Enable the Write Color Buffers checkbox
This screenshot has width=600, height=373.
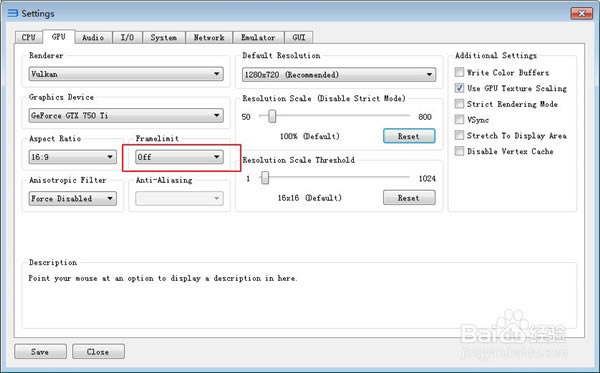[x=459, y=72]
